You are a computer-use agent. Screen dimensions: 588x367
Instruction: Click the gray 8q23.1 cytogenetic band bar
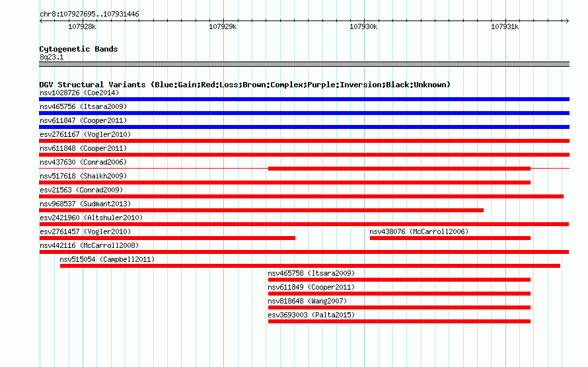click(x=304, y=64)
